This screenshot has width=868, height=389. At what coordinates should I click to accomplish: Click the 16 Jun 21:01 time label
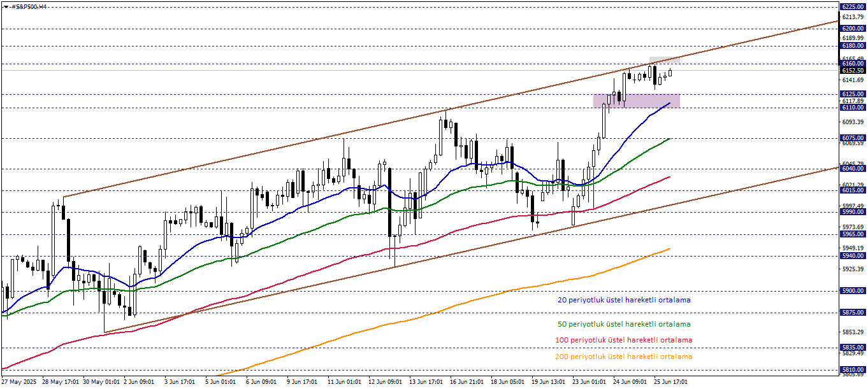click(467, 383)
